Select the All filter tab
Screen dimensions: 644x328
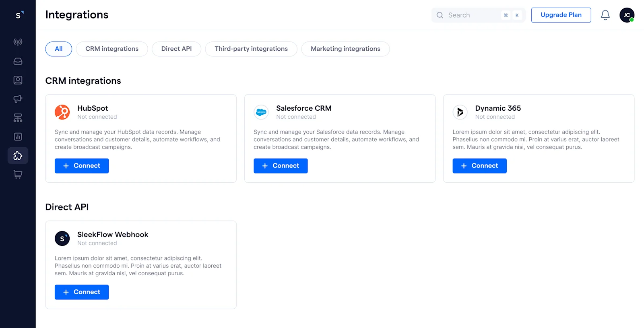(59, 49)
